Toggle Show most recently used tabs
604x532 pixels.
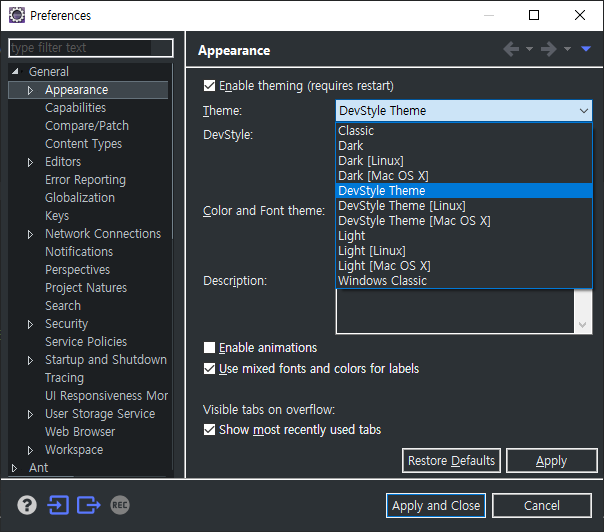tap(209, 430)
